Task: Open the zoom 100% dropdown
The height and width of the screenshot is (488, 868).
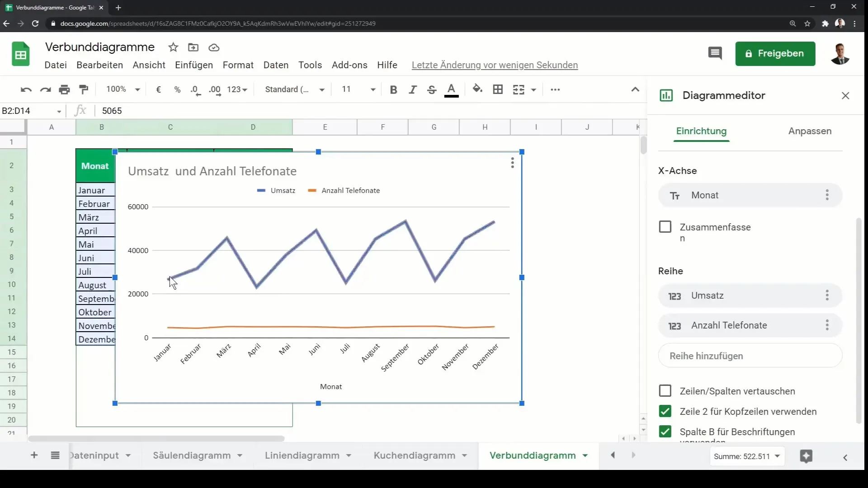Action: [123, 89]
